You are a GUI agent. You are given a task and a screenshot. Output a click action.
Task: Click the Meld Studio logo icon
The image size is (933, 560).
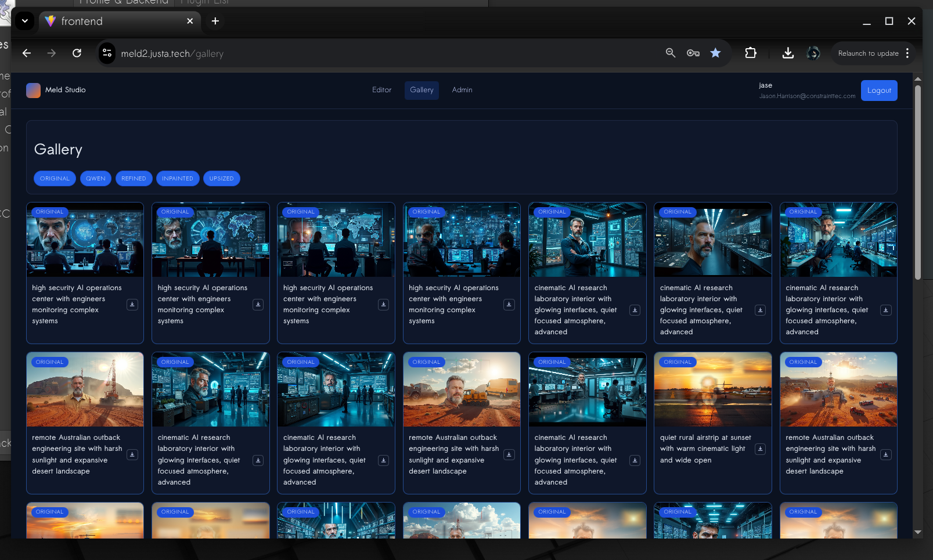point(33,90)
